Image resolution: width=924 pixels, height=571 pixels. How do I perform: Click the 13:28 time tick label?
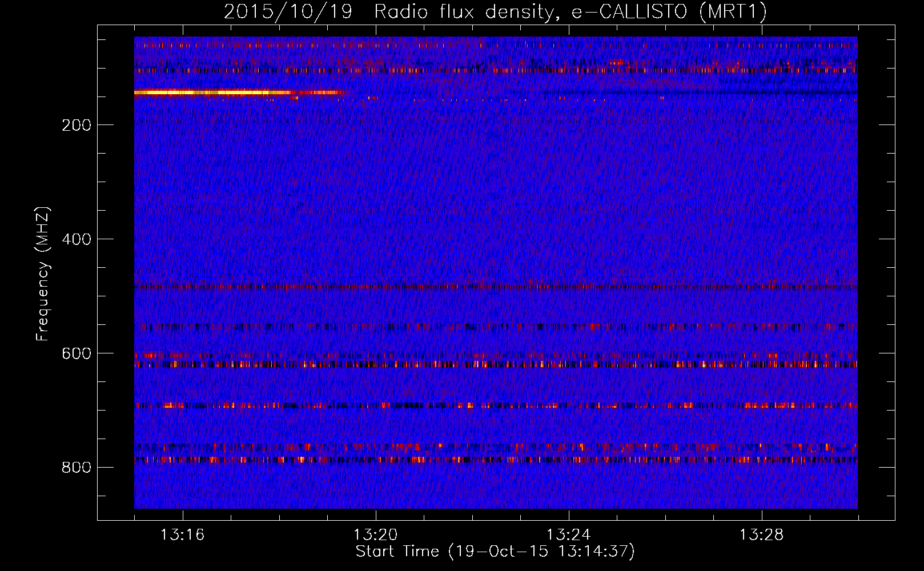(761, 535)
